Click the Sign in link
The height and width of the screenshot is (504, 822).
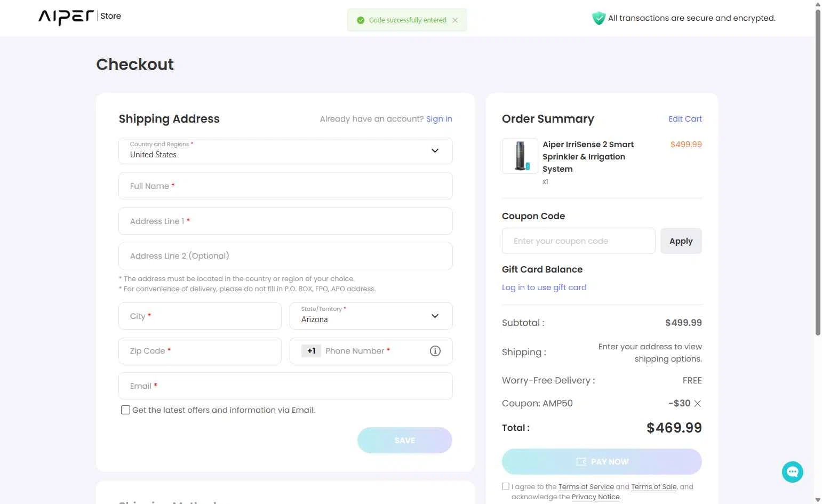(439, 119)
